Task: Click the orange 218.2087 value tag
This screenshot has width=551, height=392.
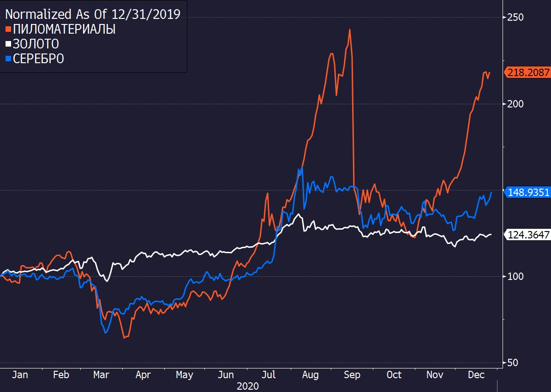Action: pos(527,72)
